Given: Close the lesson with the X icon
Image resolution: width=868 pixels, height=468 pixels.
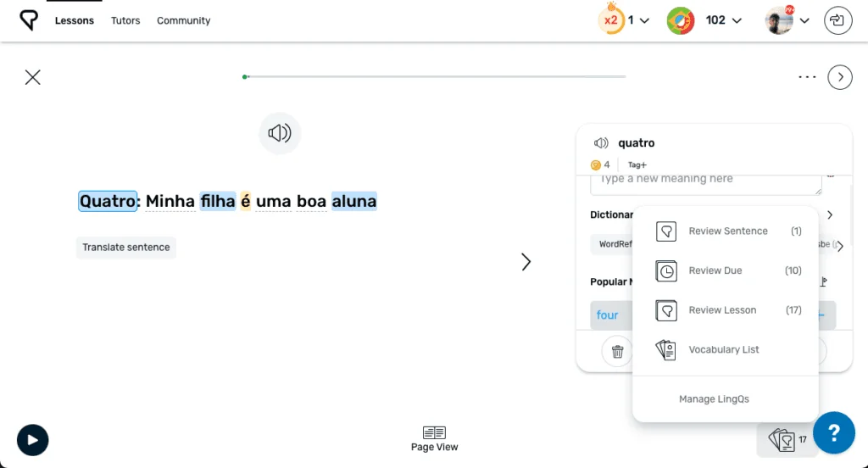Looking at the screenshot, I should [33, 77].
